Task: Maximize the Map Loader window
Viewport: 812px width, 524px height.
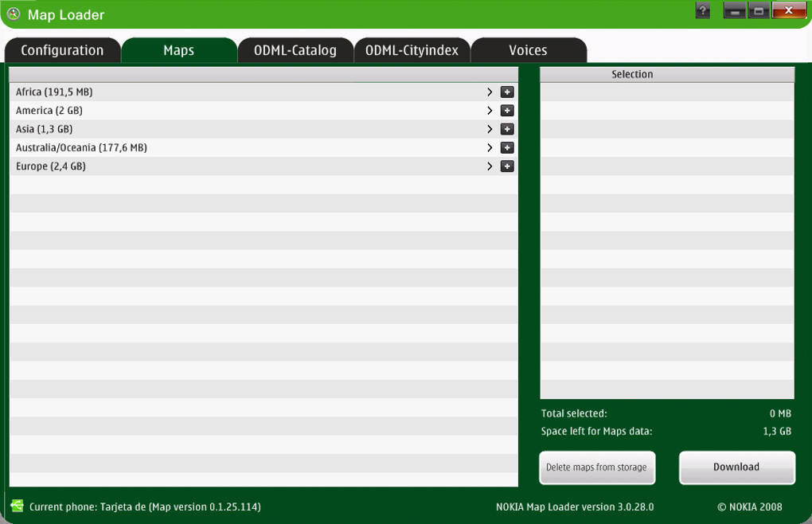Action: click(759, 10)
